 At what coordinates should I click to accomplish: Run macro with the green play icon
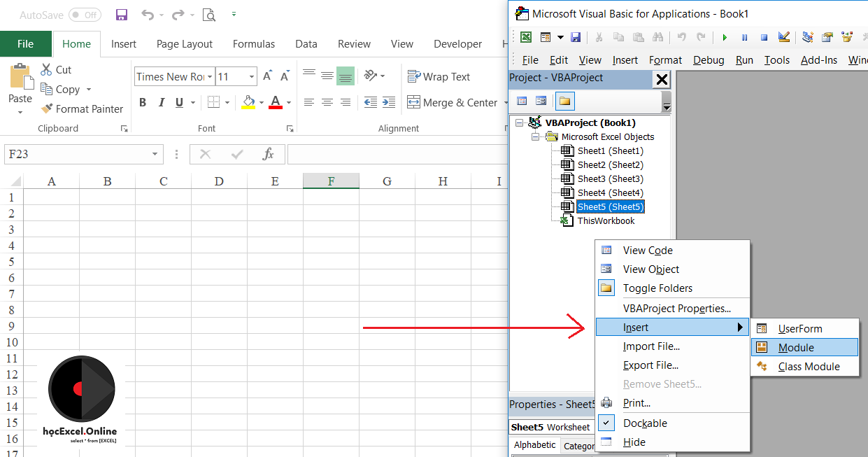point(725,37)
